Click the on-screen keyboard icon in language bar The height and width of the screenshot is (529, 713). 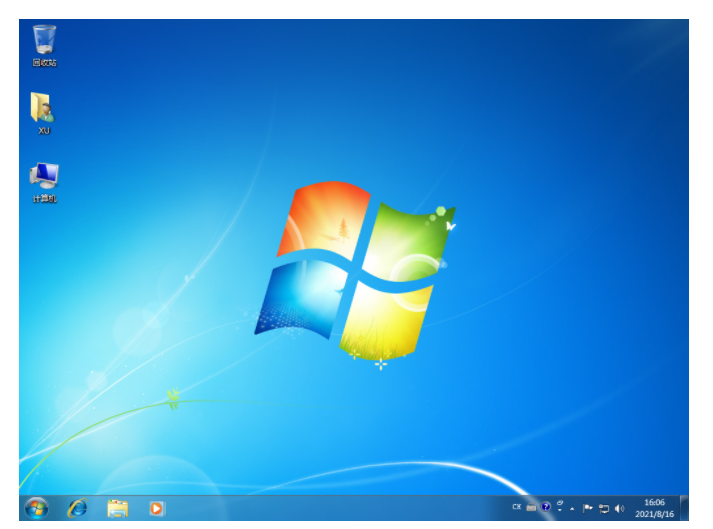(x=532, y=508)
